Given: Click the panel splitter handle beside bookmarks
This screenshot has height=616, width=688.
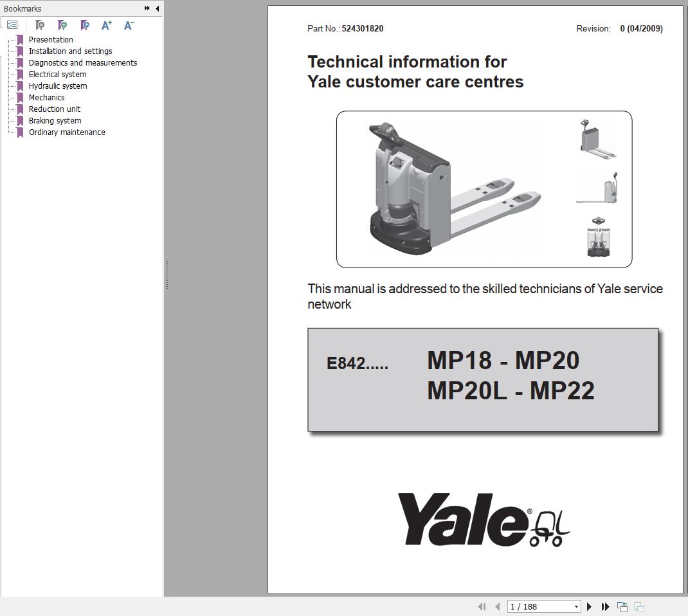Looking at the screenshot, I should [x=167, y=275].
